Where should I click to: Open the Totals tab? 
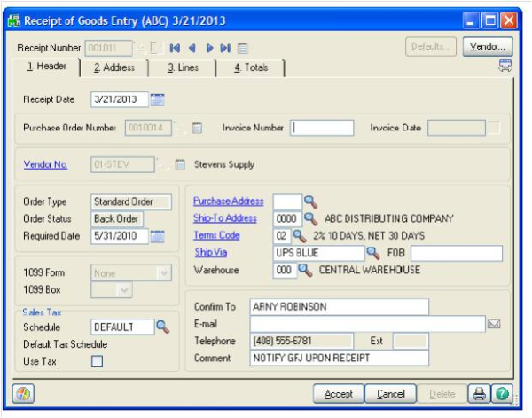coord(252,67)
